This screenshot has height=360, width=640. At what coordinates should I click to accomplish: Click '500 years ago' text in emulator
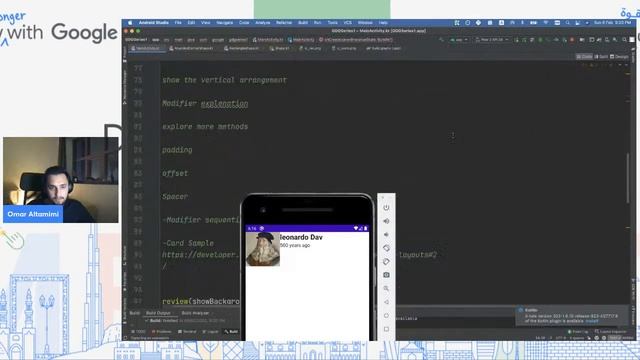click(295, 245)
